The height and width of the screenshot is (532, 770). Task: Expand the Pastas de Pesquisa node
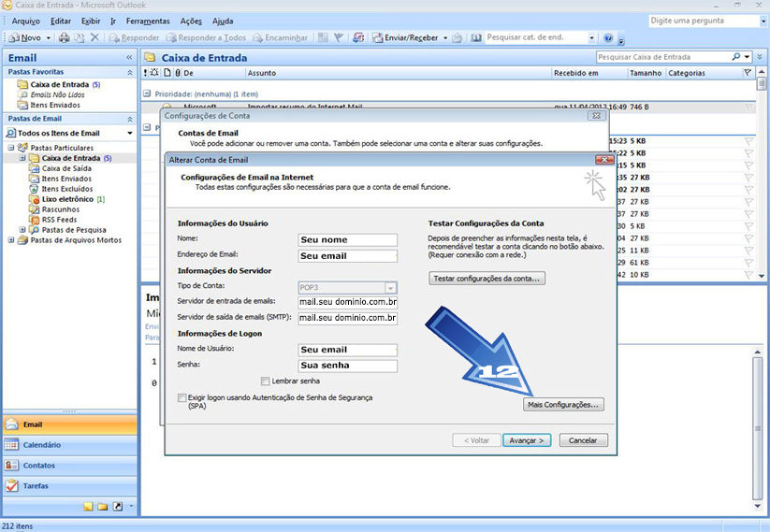point(22,230)
